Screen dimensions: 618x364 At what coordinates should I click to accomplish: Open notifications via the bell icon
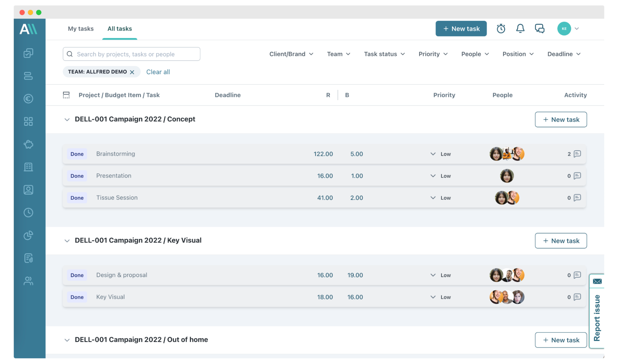(x=520, y=28)
